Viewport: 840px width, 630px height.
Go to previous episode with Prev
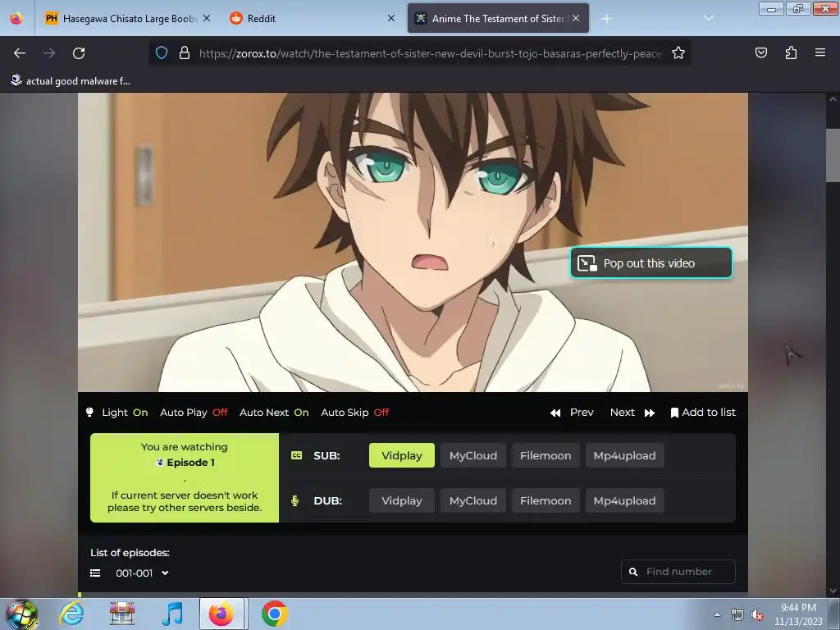pos(572,413)
